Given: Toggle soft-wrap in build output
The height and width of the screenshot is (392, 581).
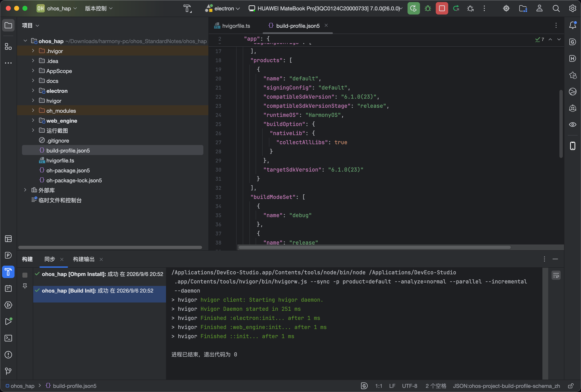Looking at the screenshot, I should (x=556, y=275).
